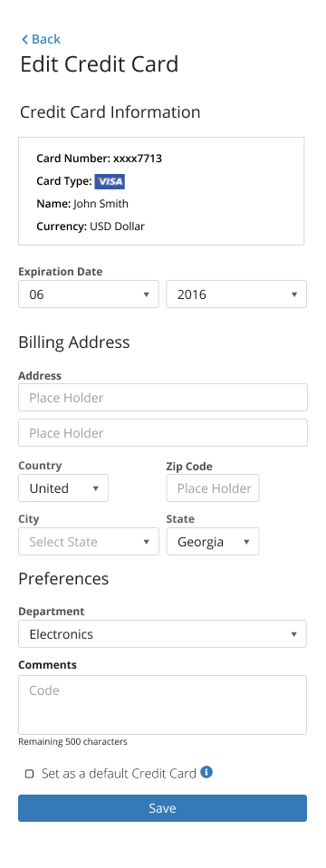Expand the Department dropdown showing Electronics
Screen dimensions: 326x868
[162, 634]
